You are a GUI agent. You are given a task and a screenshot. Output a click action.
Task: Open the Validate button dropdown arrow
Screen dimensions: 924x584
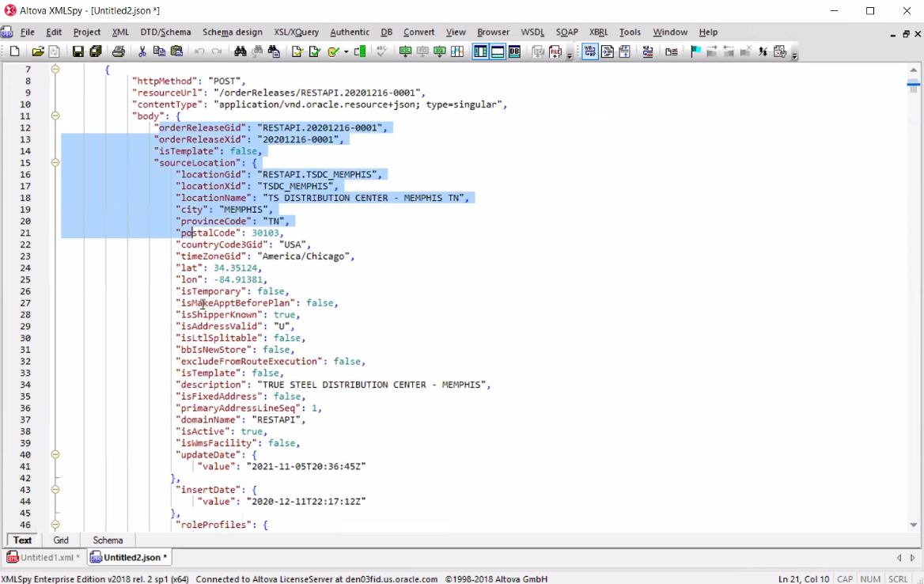(x=346, y=53)
